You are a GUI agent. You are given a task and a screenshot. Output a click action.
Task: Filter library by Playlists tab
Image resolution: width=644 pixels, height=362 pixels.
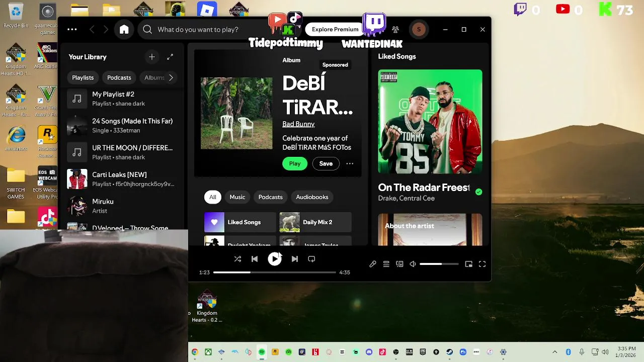click(x=83, y=77)
